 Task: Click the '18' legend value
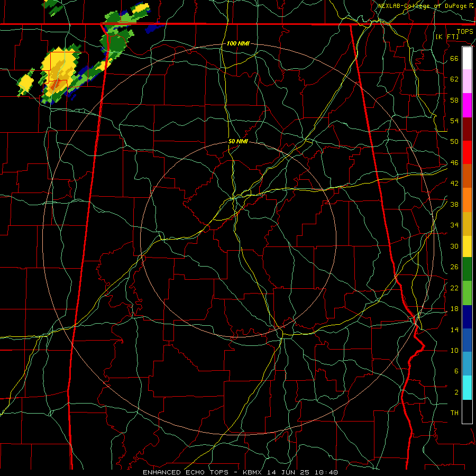(454, 309)
